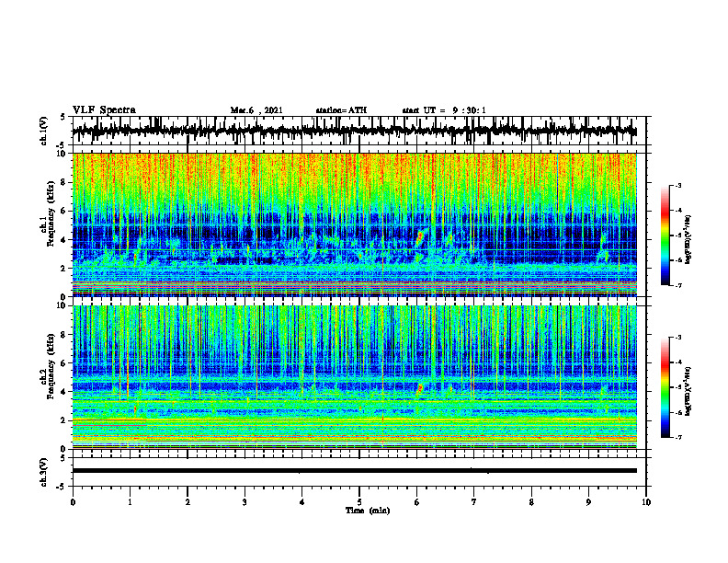Click the ch.2 spectrogram color scale bar
The image size is (728, 563).
(x=665, y=387)
